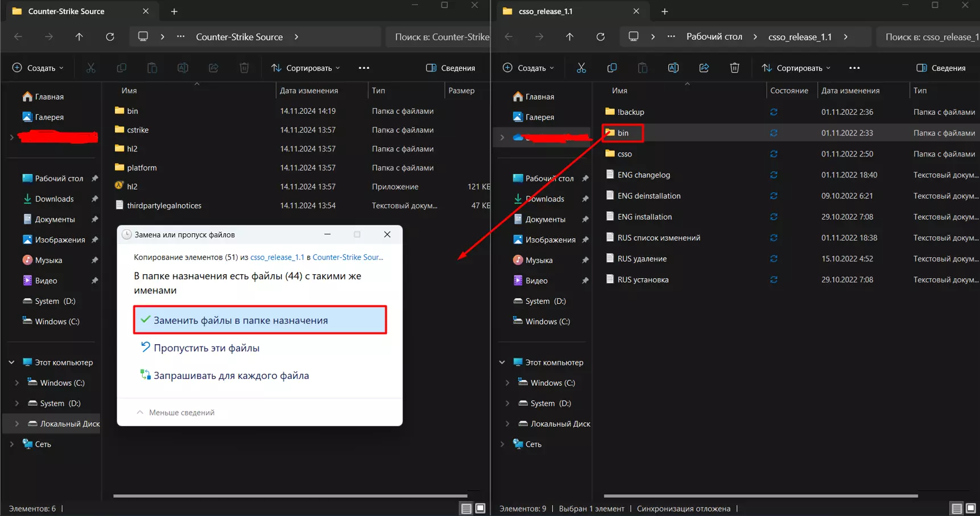Switch to details list view in left window
Image resolution: width=980 pixels, height=516 pixels.
[x=466, y=508]
